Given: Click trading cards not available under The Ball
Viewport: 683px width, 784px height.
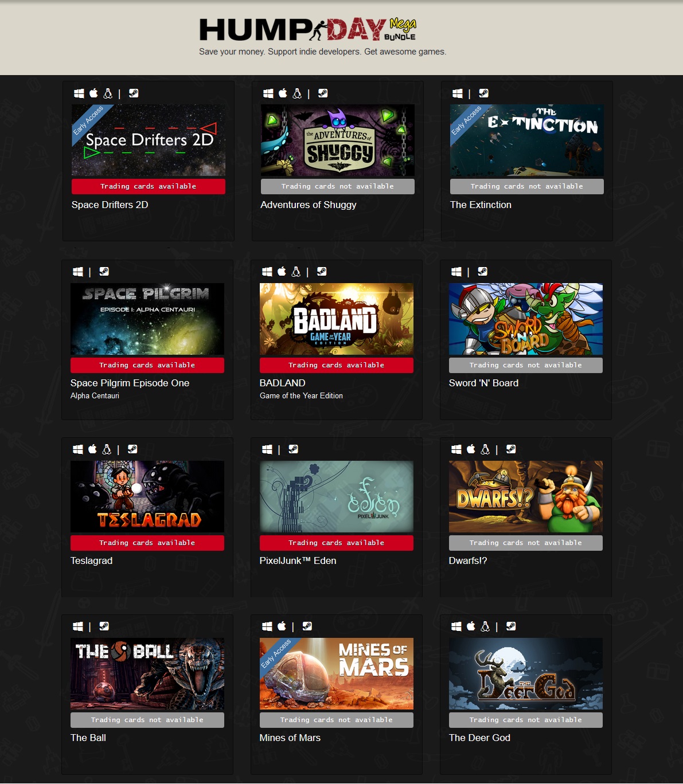Looking at the screenshot, I should pos(147,720).
